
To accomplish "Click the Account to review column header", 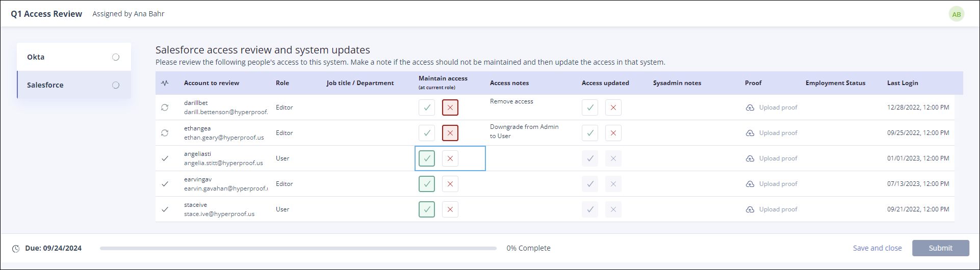I will (212, 83).
